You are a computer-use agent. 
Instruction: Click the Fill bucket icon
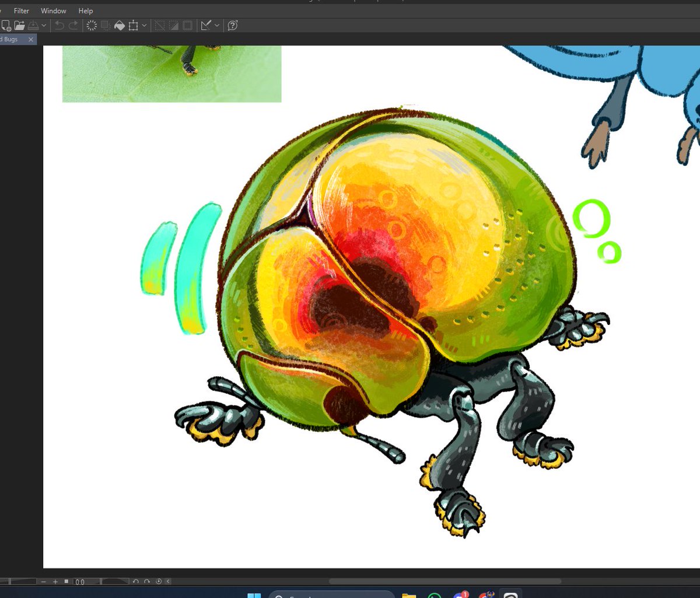tap(120, 25)
